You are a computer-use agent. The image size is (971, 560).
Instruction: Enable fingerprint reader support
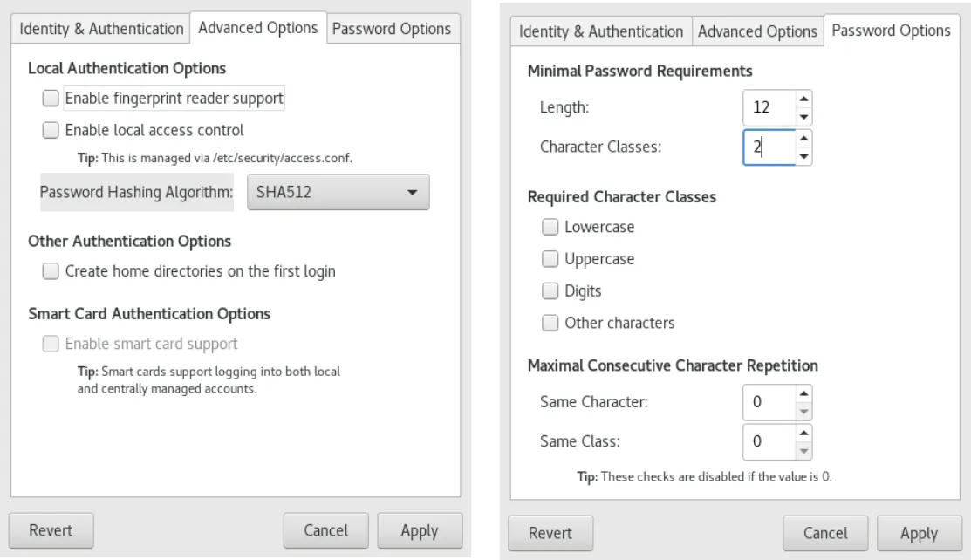51,98
